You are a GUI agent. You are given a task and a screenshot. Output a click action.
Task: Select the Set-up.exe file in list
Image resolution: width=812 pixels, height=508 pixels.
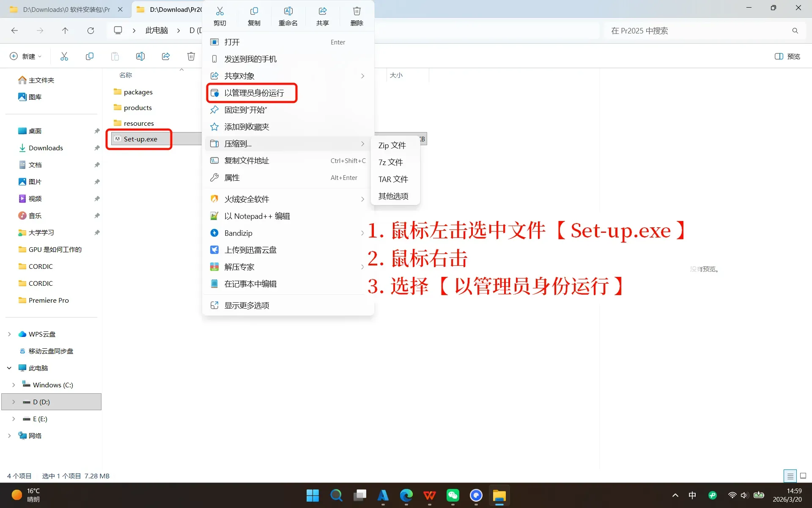click(140, 139)
